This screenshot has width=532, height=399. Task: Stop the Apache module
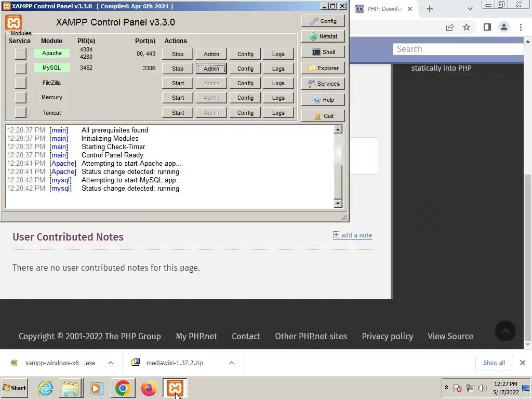178,54
